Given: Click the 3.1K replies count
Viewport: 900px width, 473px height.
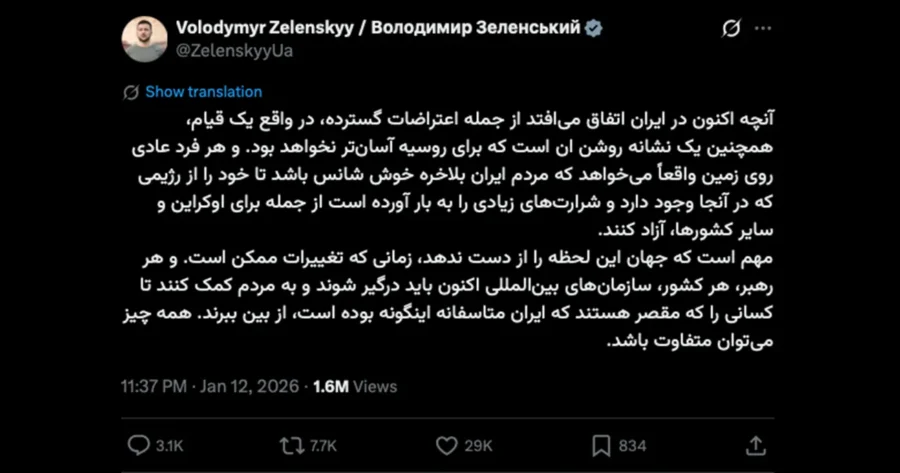Looking at the screenshot, I should tap(169, 446).
